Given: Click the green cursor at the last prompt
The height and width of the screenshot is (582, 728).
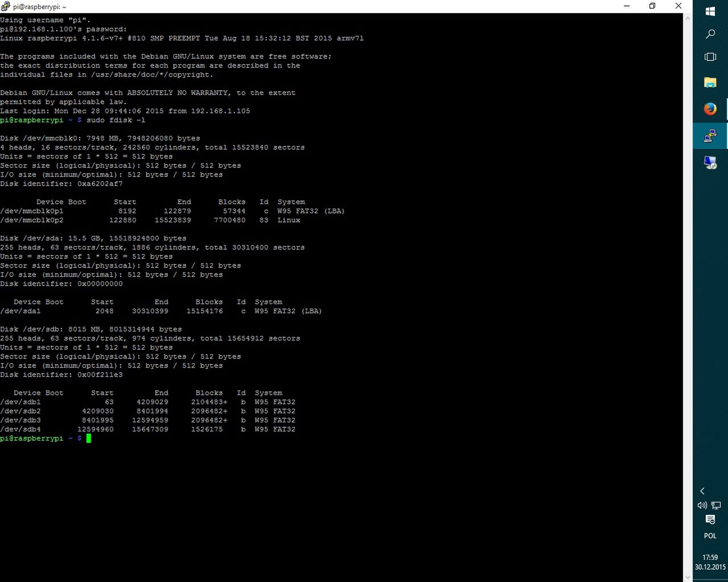Looking at the screenshot, I should pos(89,438).
